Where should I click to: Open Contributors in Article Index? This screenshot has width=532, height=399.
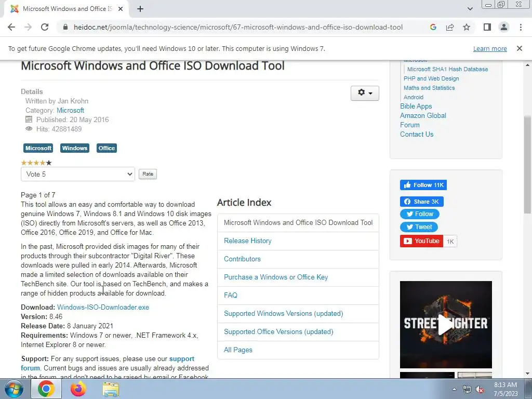242,259
